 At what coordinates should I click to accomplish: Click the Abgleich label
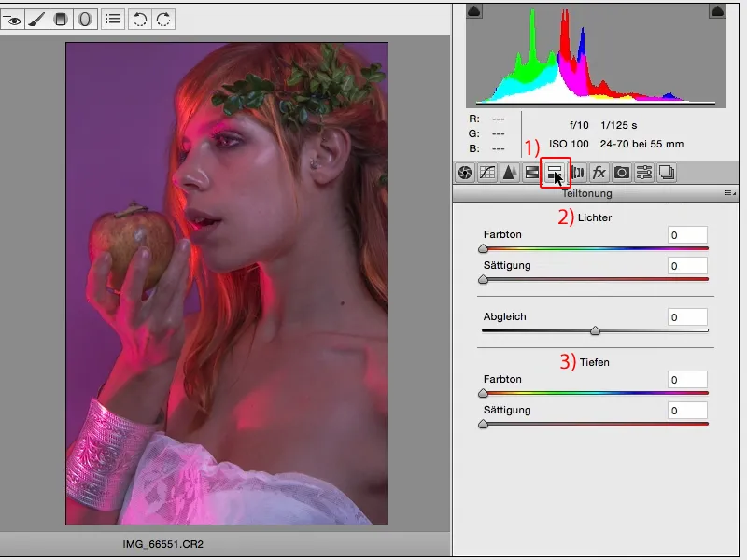pyautogui.click(x=505, y=316)
